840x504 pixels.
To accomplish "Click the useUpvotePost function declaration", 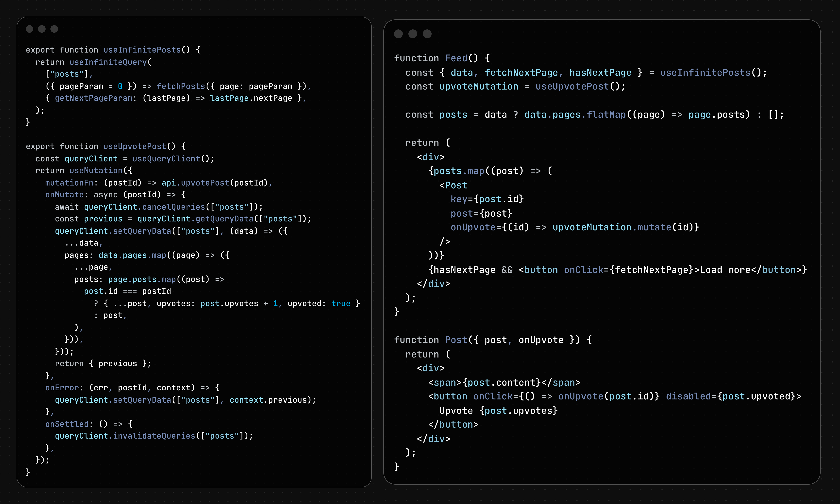I will point(135,146).
